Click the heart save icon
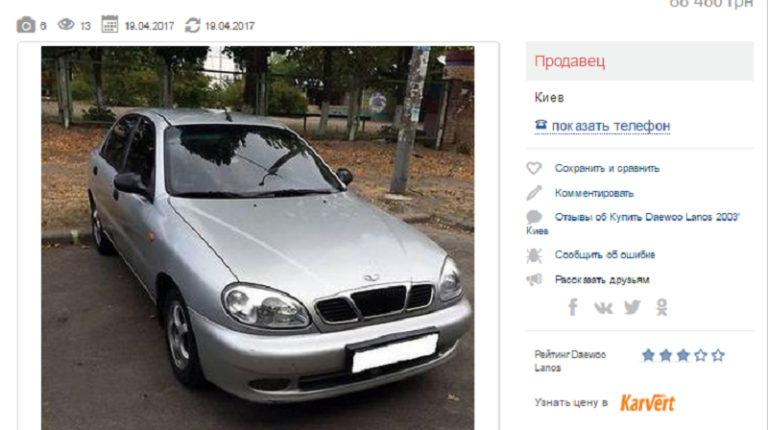 click(534, 168)
